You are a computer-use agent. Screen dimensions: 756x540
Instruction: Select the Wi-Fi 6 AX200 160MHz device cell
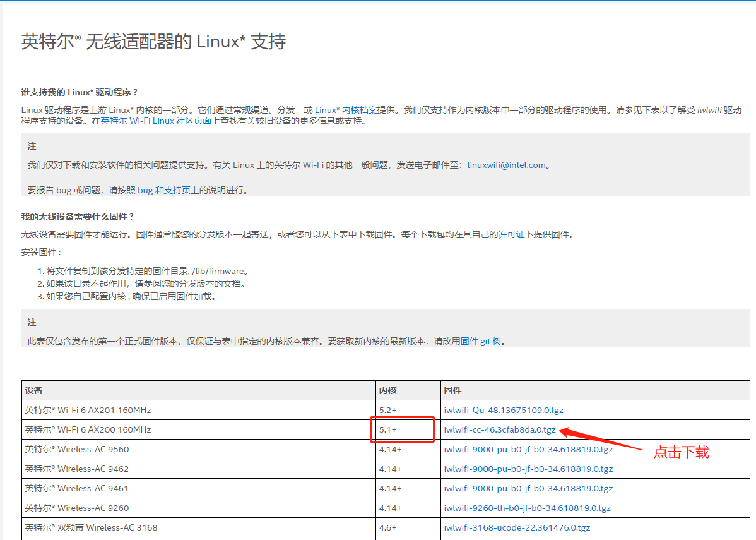coord(199,429)
